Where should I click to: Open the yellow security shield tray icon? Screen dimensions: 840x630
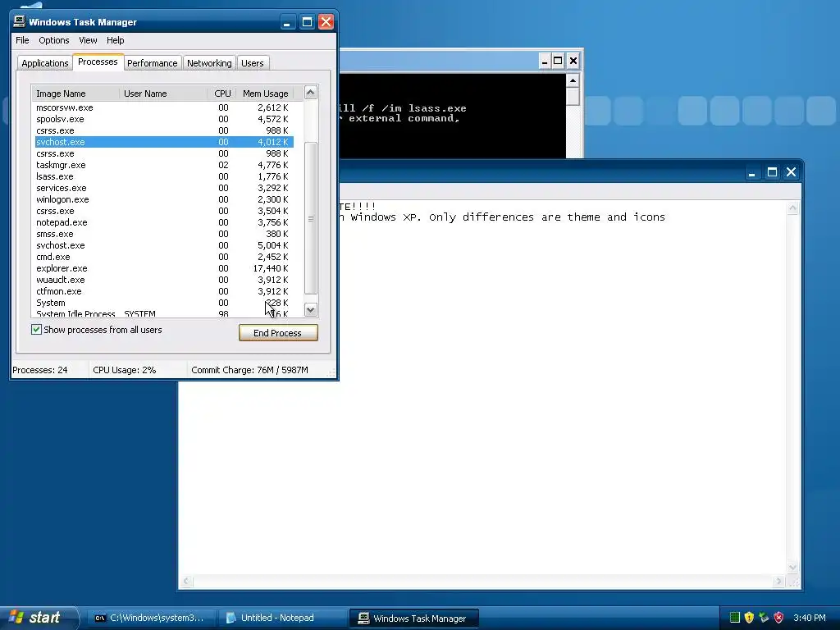[x=750, y=618]
